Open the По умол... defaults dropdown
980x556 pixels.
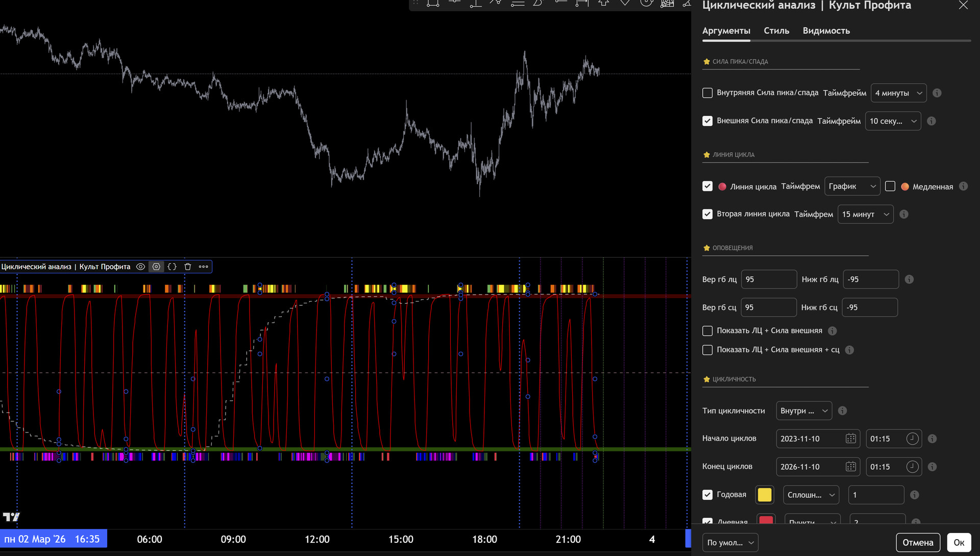click(730, 542)
